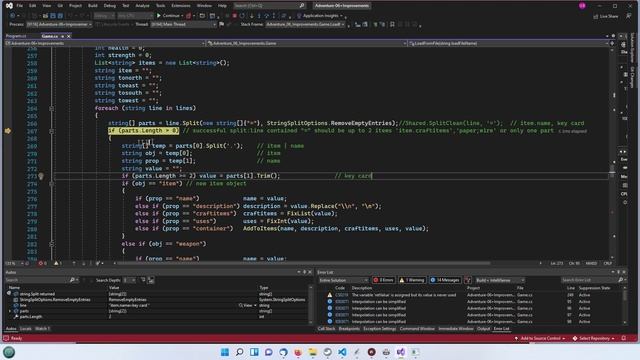
Task: Open the LoadFromFile member dropdown
Action: click(508, 43)
